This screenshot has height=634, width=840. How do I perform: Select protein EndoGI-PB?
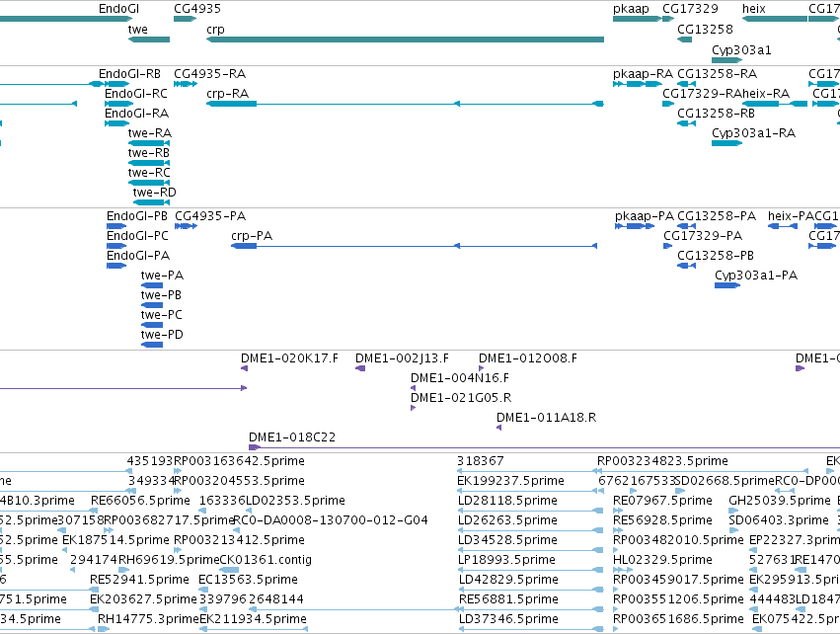click(137, 216)
